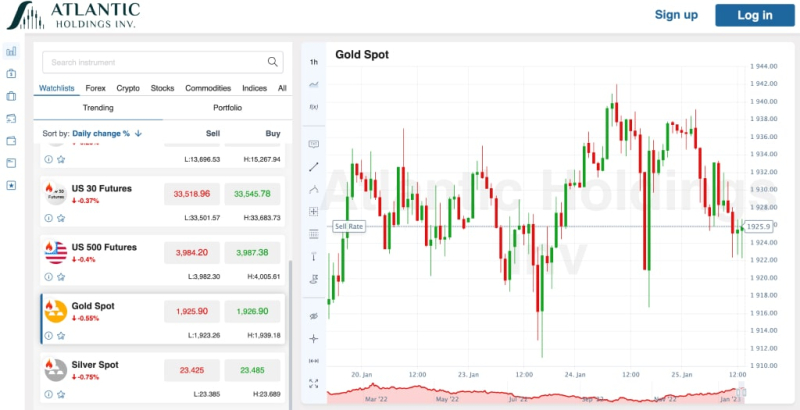Open info icon for Gold Spot
The image size is (800, 410).
pos(48,336)
